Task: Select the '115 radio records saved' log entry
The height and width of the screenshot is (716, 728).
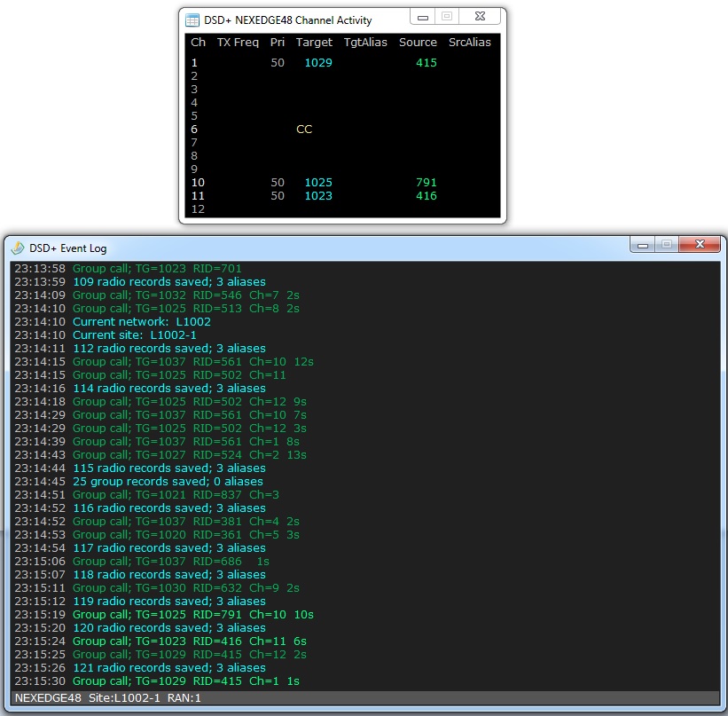Action: coord(140,468)
